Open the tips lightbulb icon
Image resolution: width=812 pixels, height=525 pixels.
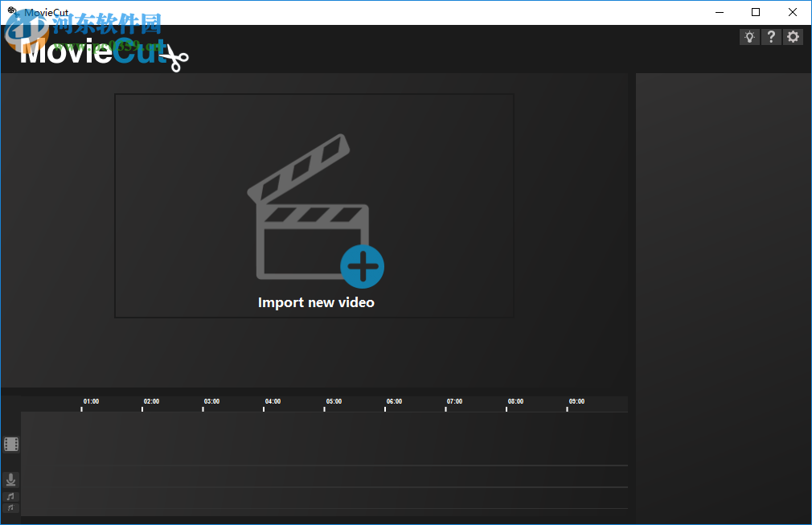pyautogui.click(x=749, y=36)
